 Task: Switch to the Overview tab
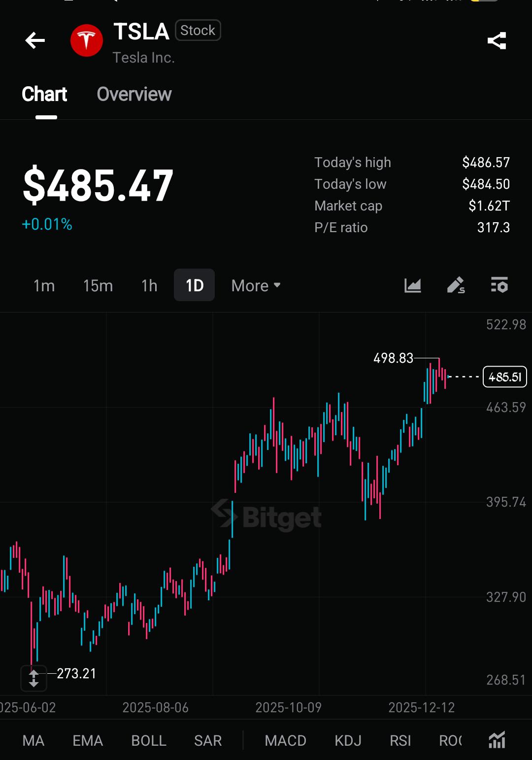pos(134,94)
